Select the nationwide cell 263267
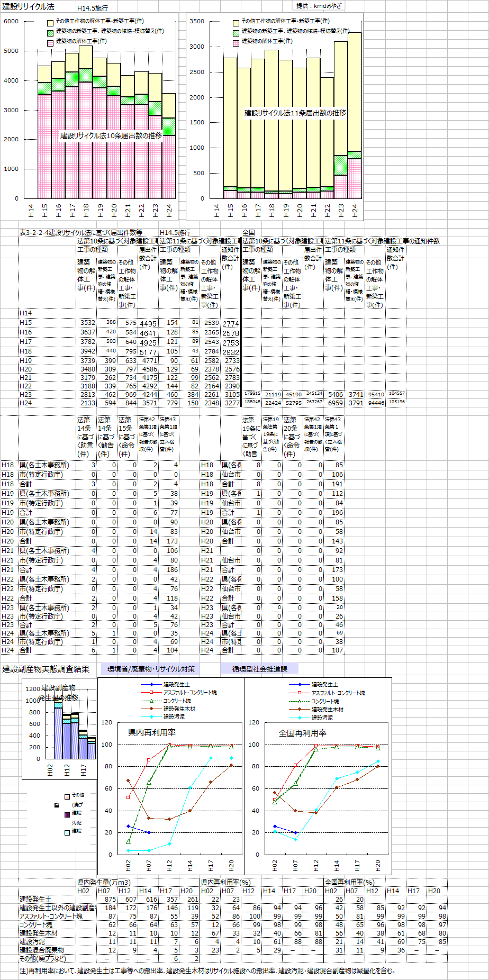 (314, 402)
